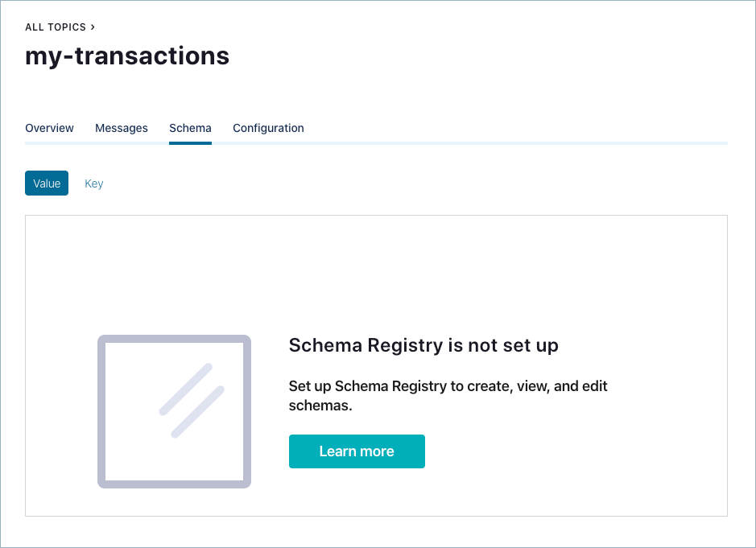
Task: Go to the Configuration tab
Action: [x=268, y=128]
